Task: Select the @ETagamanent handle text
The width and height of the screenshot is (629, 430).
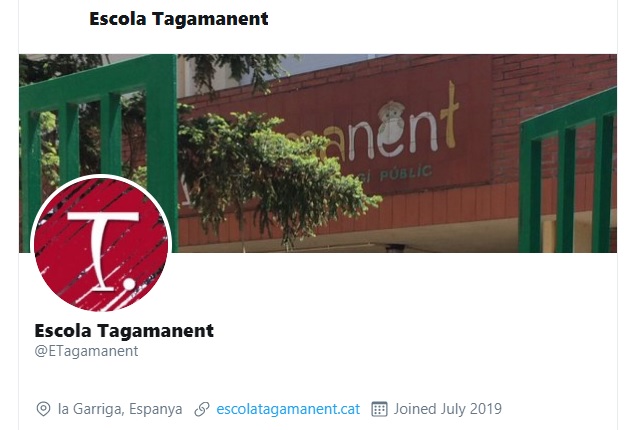Action: point(86,351)
